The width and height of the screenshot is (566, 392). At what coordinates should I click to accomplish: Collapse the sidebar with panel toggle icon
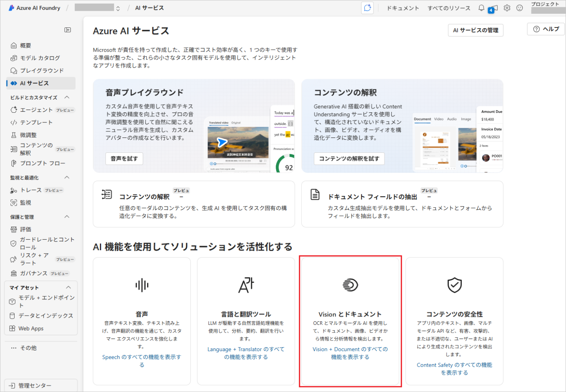(x=68, y=30)
